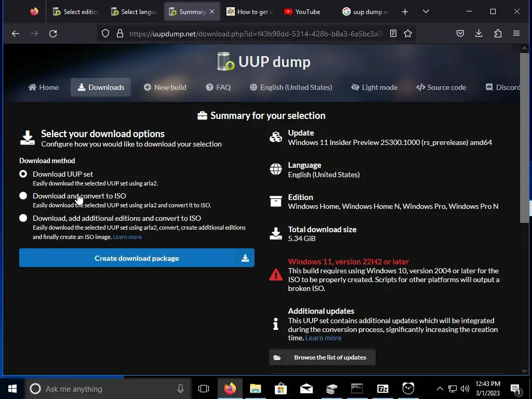532x399 pixels.
Task: Choose Download and convert to ISO option
Action: (x=23, y=196)
